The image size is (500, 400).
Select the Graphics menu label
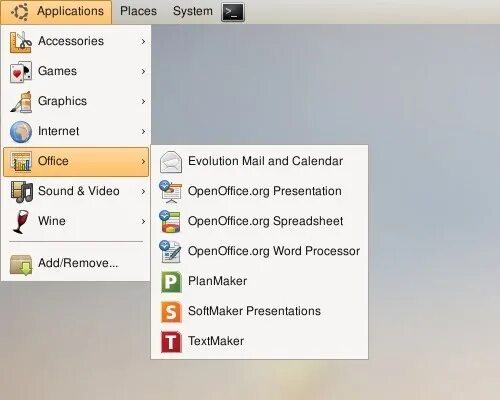pos(62,101)
